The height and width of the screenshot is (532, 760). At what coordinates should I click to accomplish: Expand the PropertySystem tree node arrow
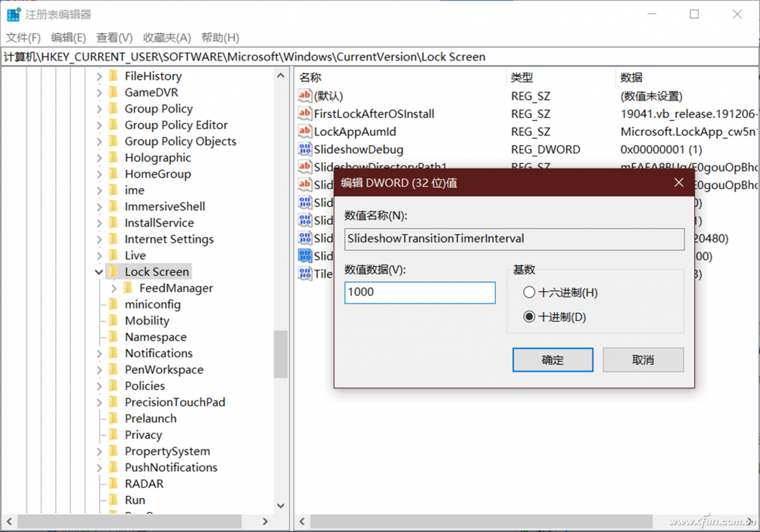99,452
